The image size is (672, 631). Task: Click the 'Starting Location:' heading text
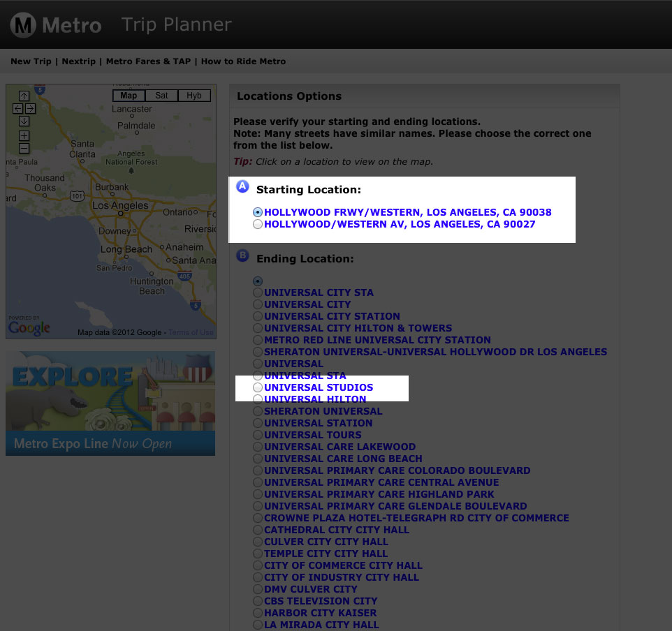309,190
